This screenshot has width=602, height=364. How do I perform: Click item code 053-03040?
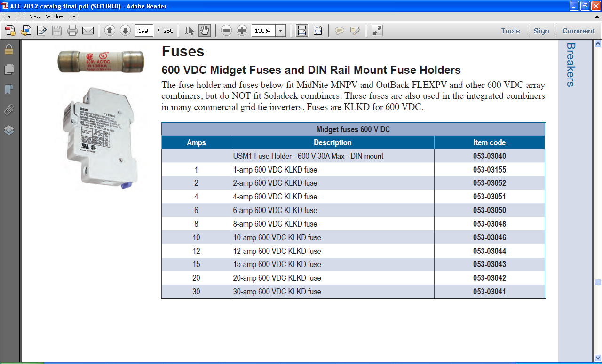click(490, 156)
